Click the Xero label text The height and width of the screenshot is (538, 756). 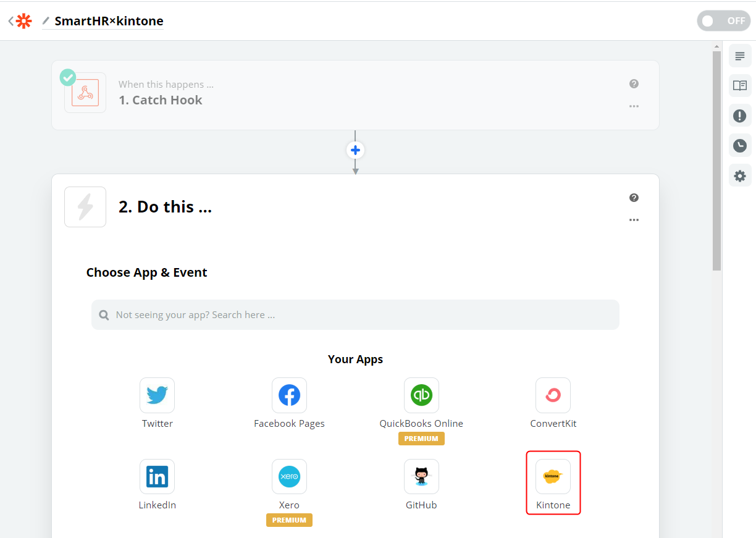[x=289, y=505]
